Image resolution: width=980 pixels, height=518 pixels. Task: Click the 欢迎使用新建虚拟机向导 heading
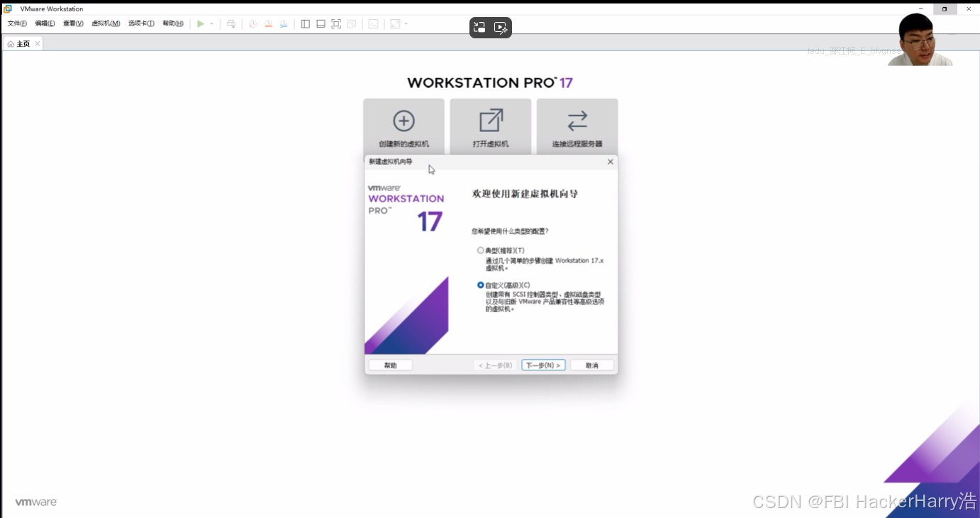point(525,194)
